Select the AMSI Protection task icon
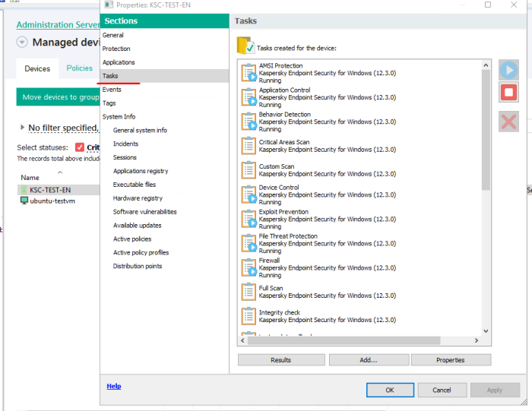This screenshot has width=532, height=411. click(249, 73)
